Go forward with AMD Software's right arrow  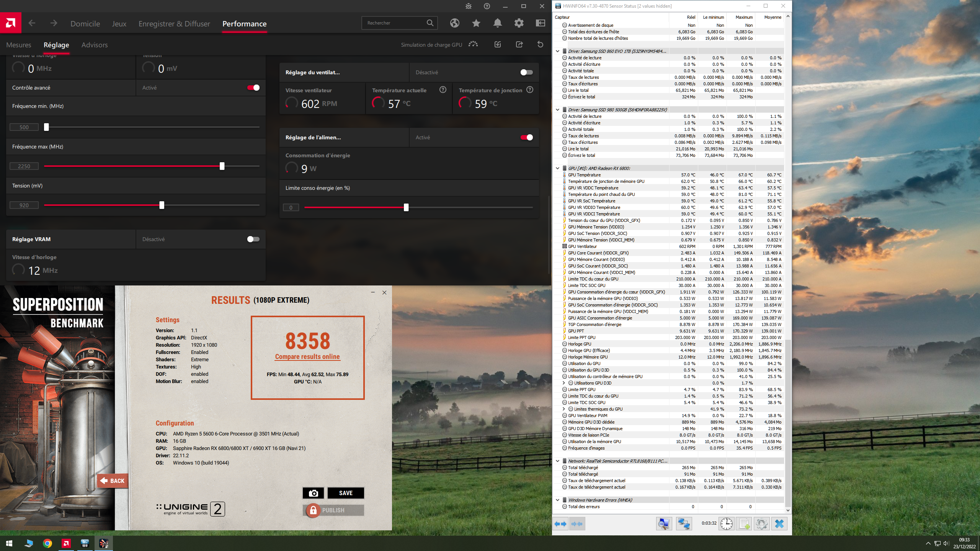click(54, 23)
